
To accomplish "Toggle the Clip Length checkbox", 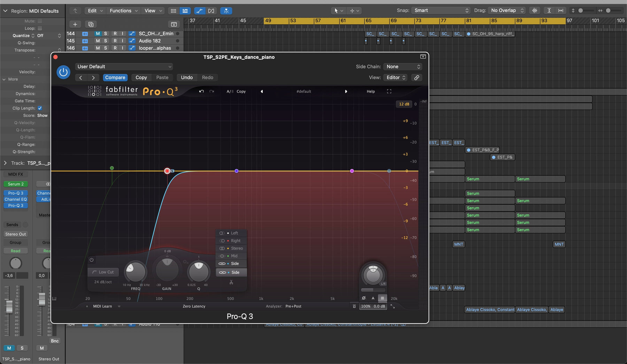I will click(40, 108).
